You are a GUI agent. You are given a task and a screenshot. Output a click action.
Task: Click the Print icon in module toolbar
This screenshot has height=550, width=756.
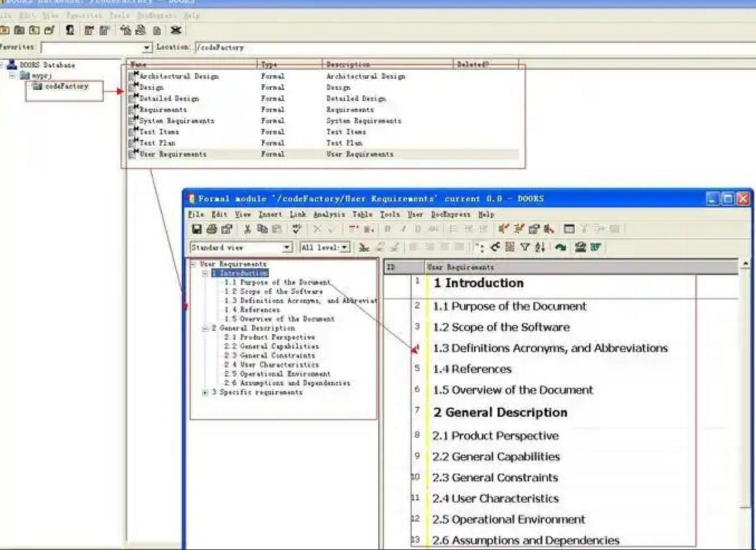(x=211, y=229)
